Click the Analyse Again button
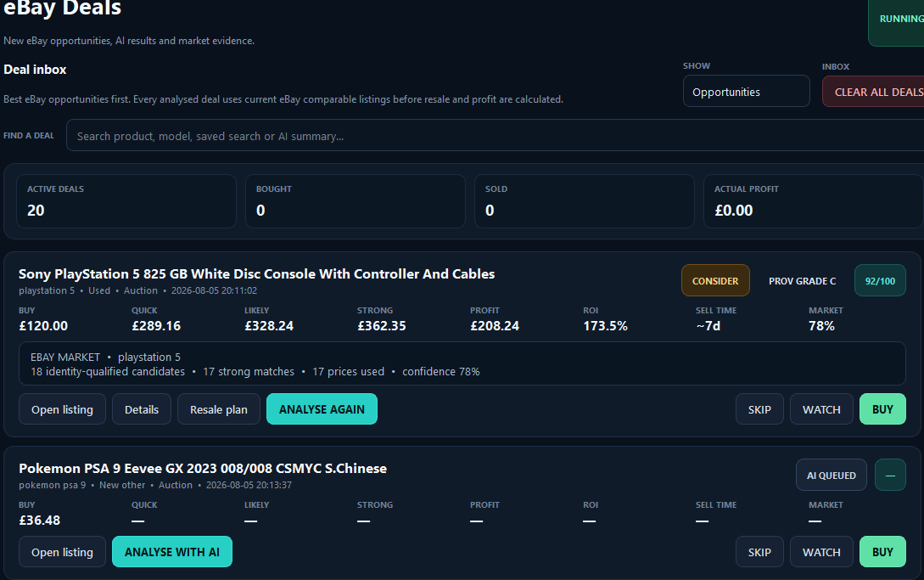The width and height of the screenshot is (924, 580). click(x=322, y=409)
